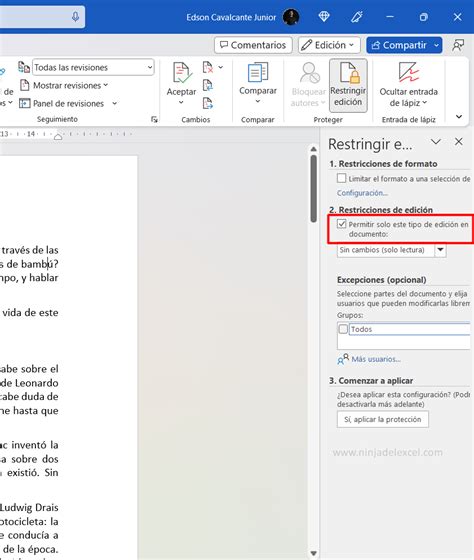474x560 pixels.
Task: Click the share arrow icon in Compartir
Action: point(376,45)
